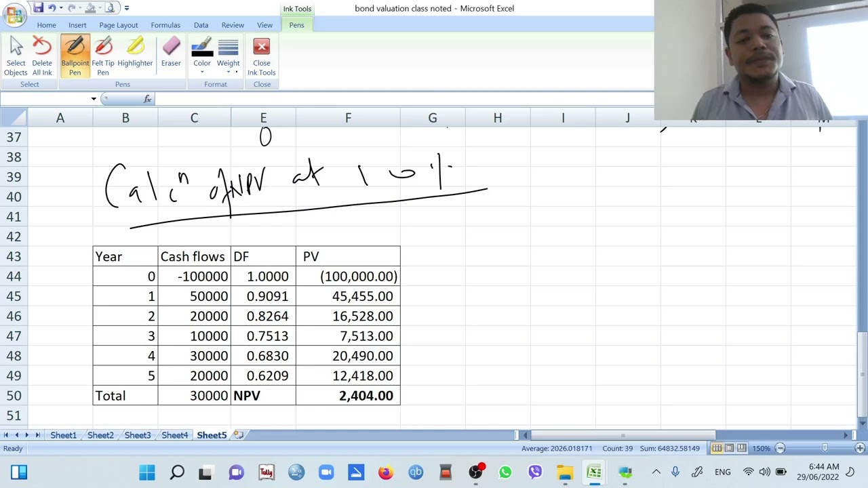Open Windows taskbar Search
Screen dimensions: 868x488
click(x=177, y=472)
